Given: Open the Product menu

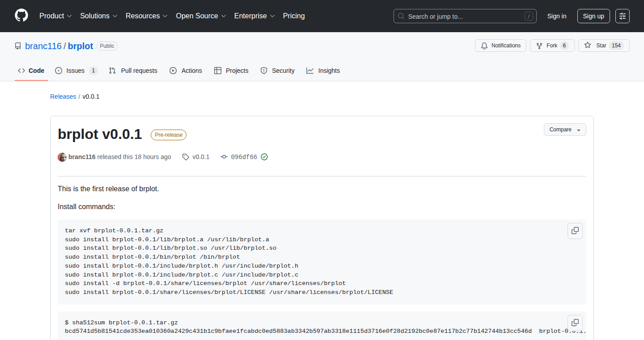Looking at the screenshot, I should pos(55,16).
